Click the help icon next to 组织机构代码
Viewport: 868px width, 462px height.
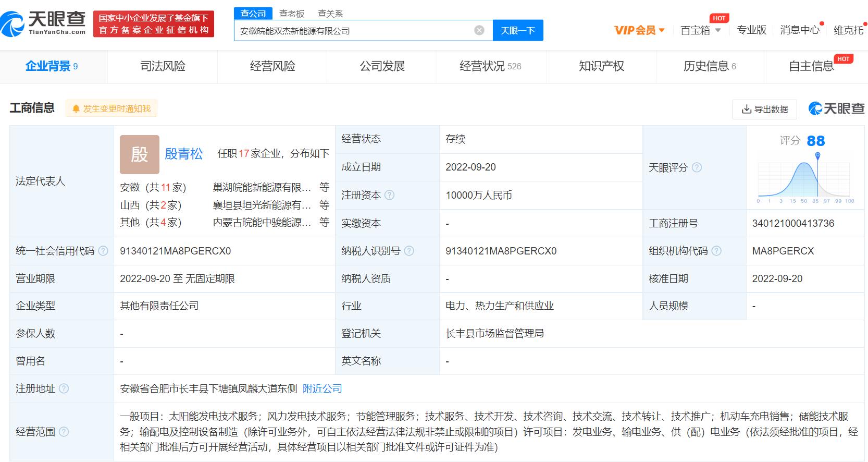tap(716, 251)
